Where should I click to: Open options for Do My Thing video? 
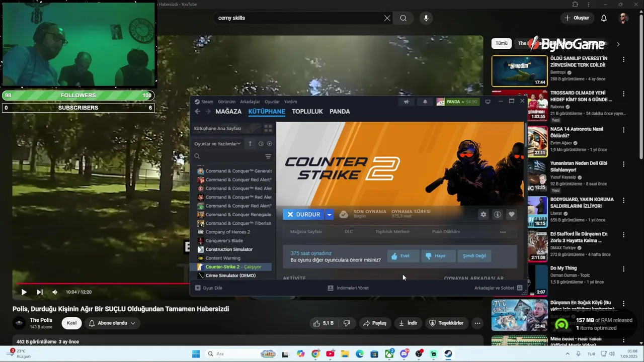pyautogui.click(x=623, y=269)
